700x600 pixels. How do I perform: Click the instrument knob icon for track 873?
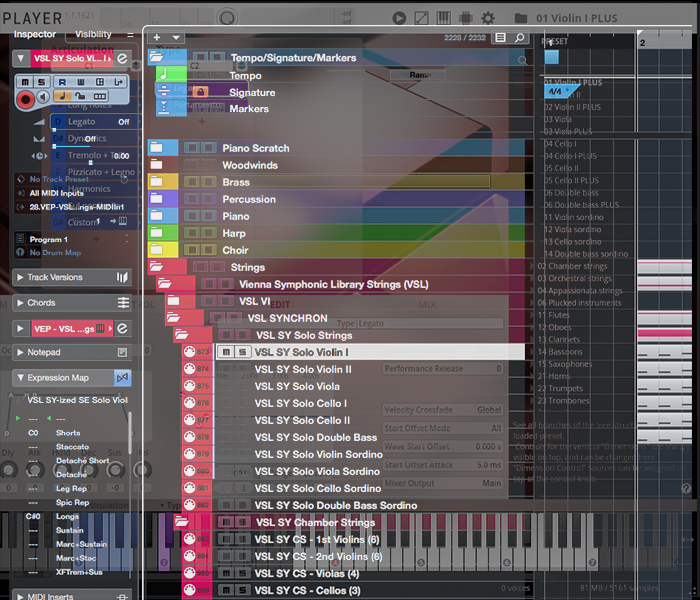click(x=189, y=352)
